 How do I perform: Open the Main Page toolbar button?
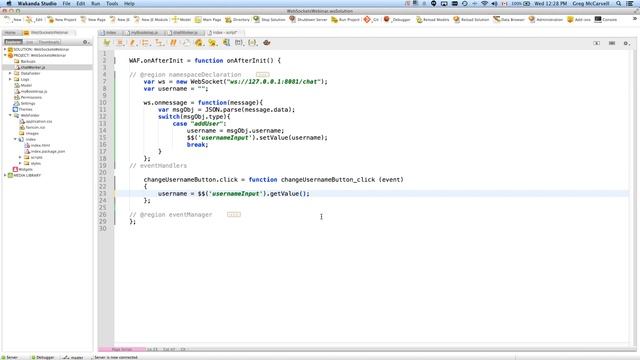click(x=208, y=20)
